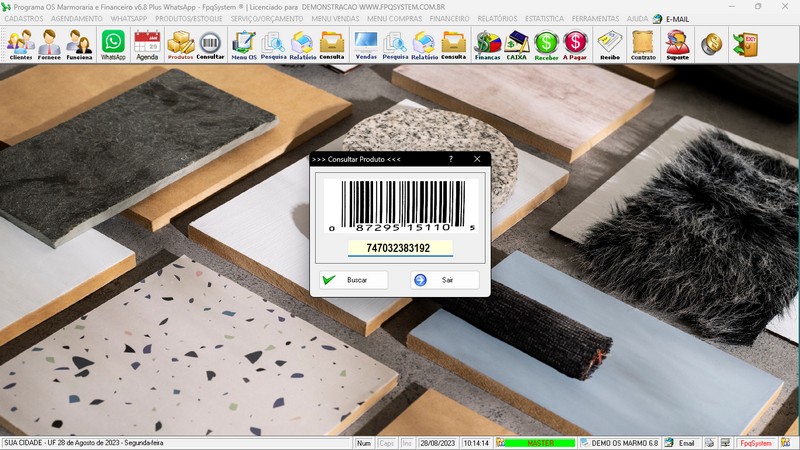Open the Suporte toolbar icon
Image resolution: width=800 pixels, height=450 pixels.
(677, 45)
